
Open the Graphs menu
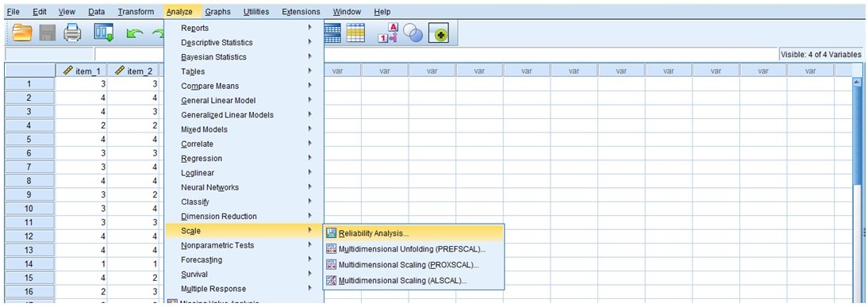[x=218, y=12]
